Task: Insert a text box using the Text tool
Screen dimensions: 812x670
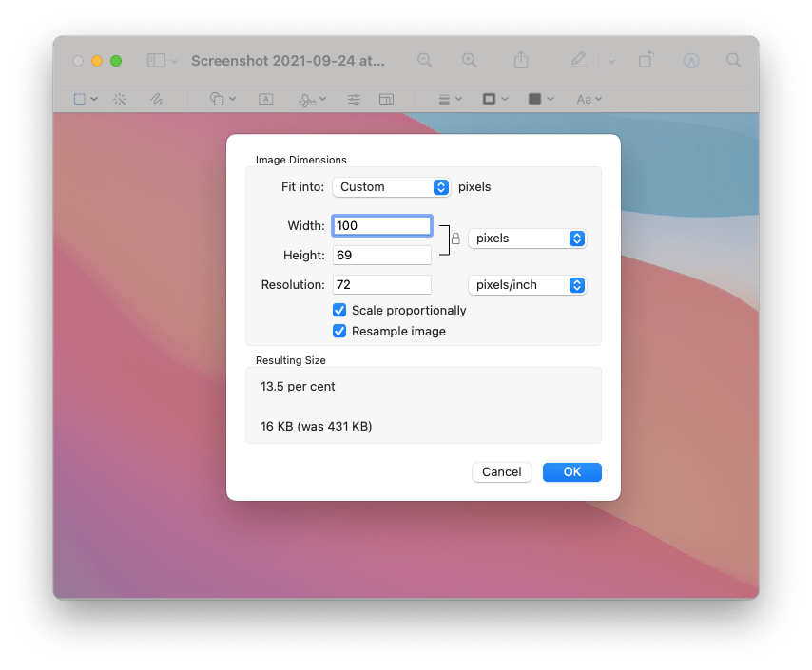Action: click(x=266, y=99)
